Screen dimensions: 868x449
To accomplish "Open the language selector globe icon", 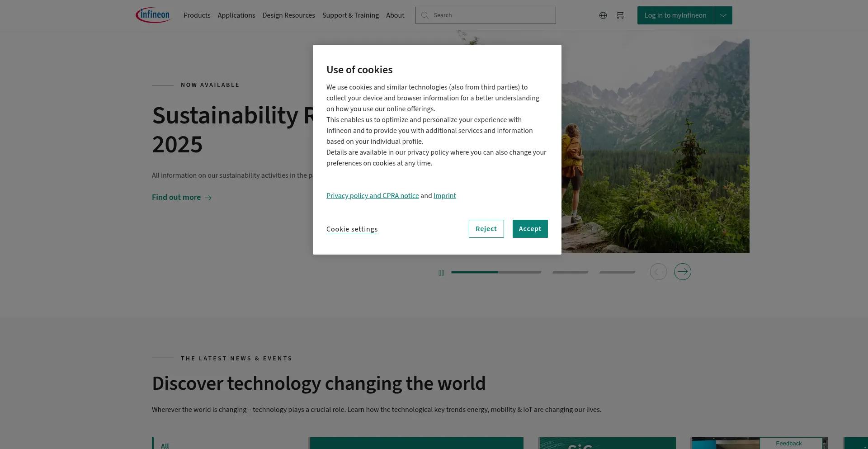I will coord(603,15).
